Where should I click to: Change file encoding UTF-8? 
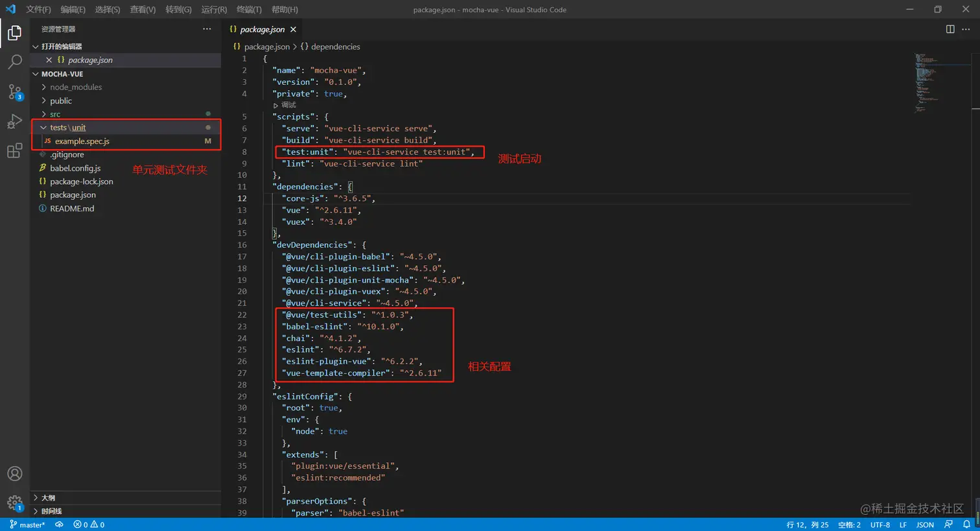880,525
